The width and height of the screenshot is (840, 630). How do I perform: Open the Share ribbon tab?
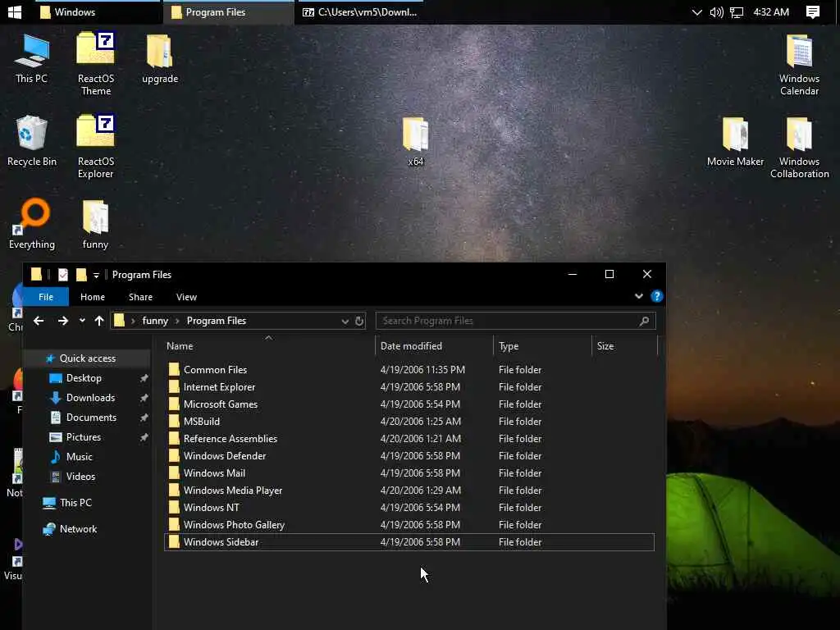click(x=140, y=297)
